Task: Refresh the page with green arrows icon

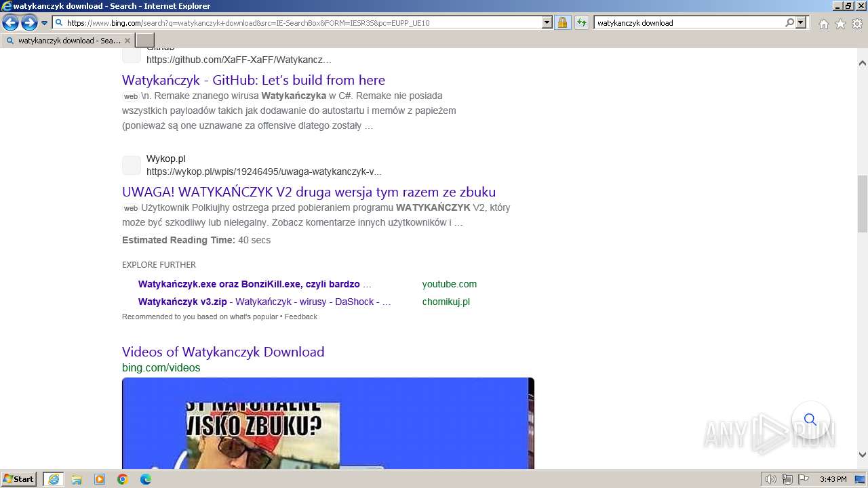Action: point(582,22)
